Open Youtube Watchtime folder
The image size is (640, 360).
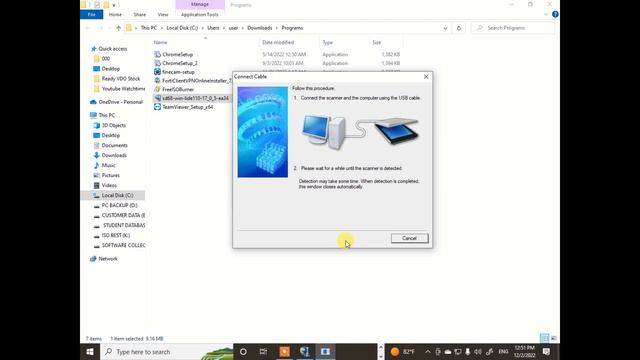click(123, 89)
